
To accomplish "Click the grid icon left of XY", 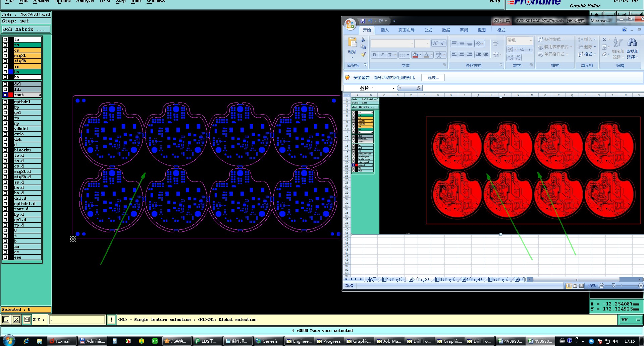I will (27, 320).
